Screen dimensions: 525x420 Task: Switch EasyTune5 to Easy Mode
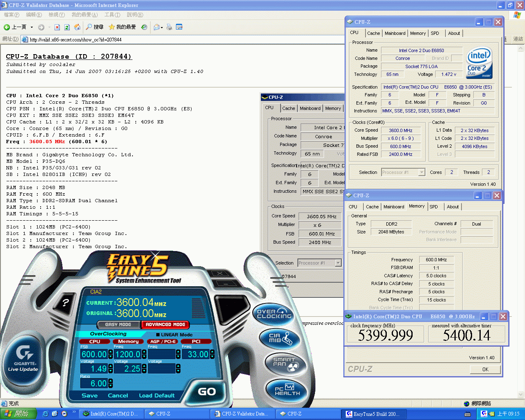pyautogui.click(x=118, y=324)
